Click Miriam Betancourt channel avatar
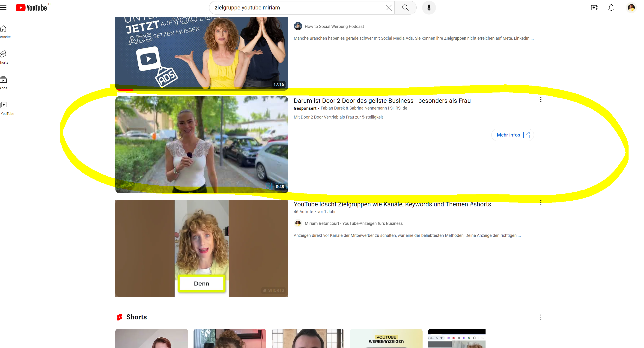 tap(298, 223)
